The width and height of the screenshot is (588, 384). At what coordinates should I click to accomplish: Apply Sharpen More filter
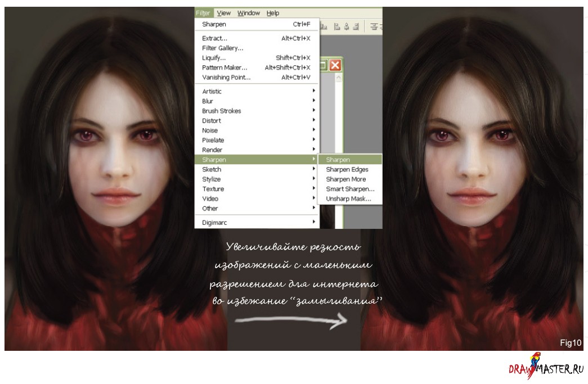click(350, 179)
